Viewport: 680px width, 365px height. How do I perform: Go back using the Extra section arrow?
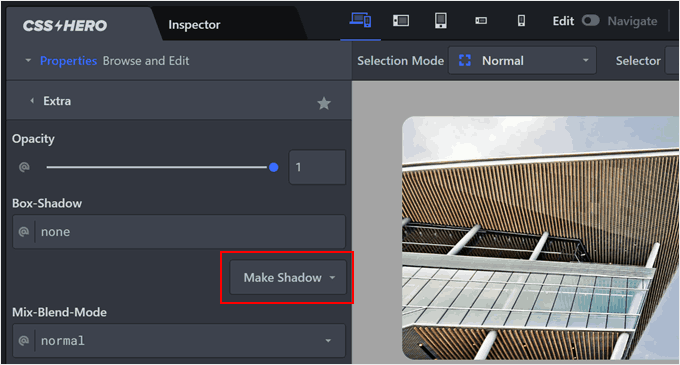coord(32,101)
